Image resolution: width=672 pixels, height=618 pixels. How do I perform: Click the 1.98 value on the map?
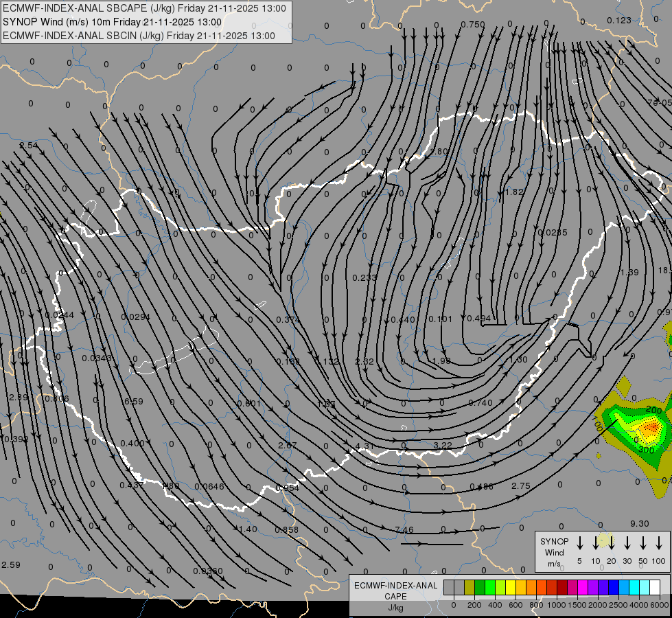tap(441, 361)
